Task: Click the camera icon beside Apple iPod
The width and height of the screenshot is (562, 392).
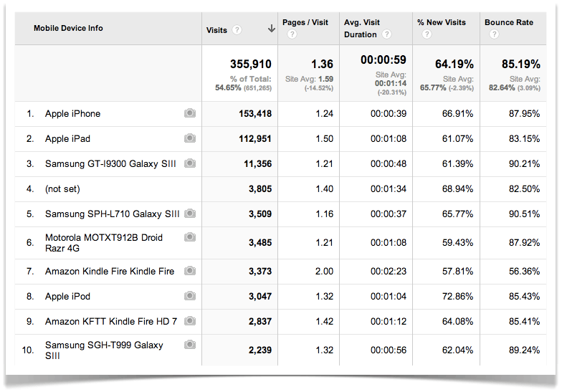Action: (189, 296)
